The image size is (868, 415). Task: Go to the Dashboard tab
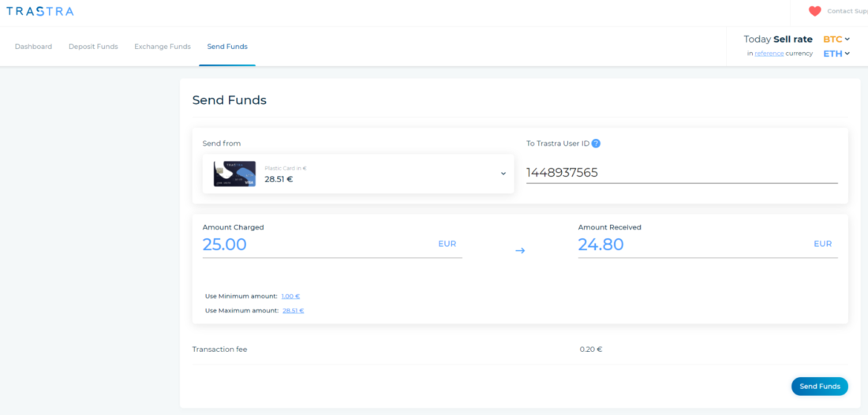click(33, 47)
